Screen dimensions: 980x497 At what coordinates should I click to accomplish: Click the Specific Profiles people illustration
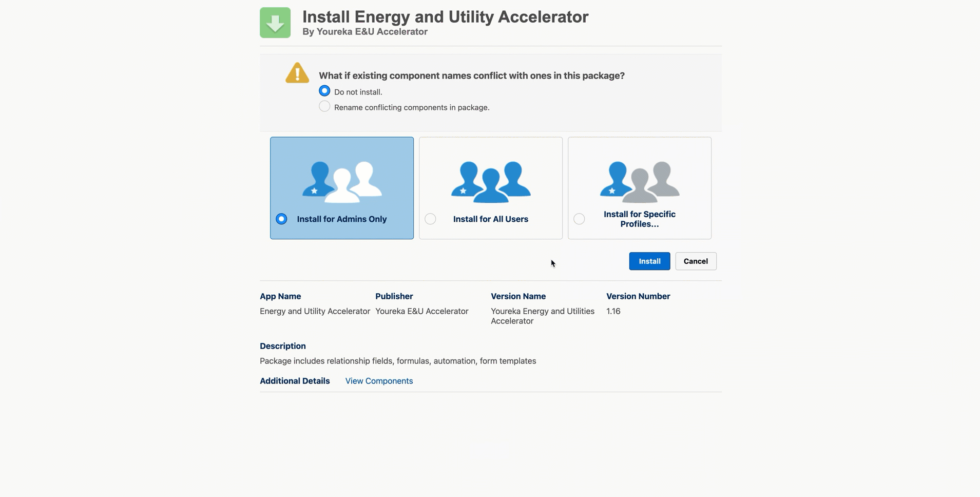coord(640,182)
